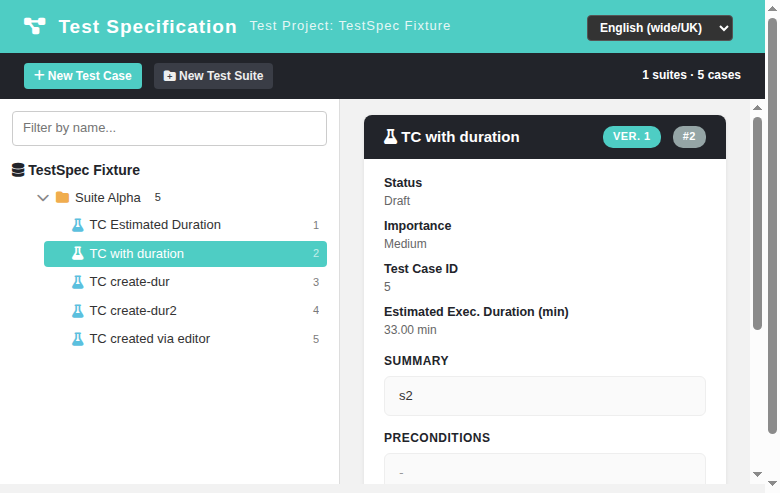Click flask icon of TC with duration row

[78, 254]
